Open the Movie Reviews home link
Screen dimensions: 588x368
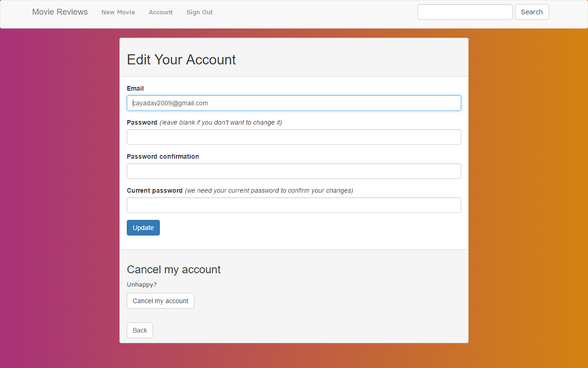coord(60,12)
